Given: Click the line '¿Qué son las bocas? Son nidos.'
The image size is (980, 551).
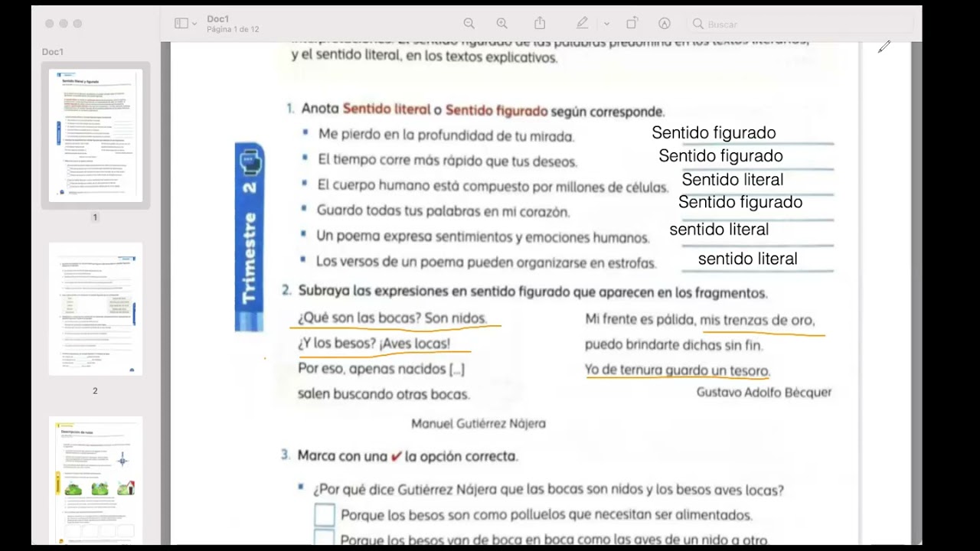Looking at the screenshot, I should (392, 318).
